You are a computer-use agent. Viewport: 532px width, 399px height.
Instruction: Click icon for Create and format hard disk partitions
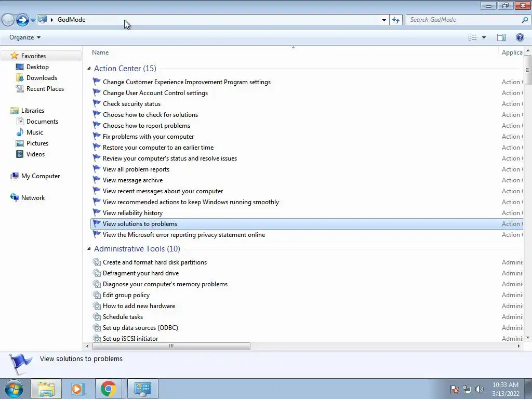click(97, 262)
